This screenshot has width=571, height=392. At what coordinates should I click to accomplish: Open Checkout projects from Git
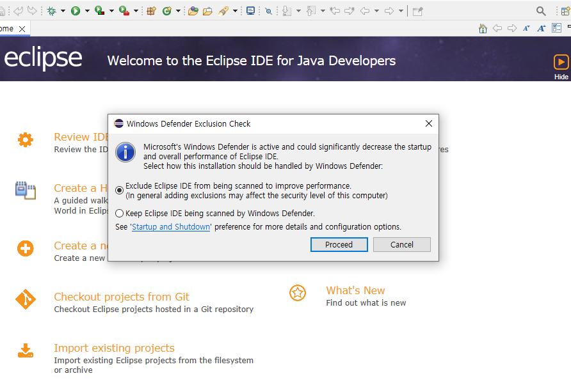[x=121, y=297]
